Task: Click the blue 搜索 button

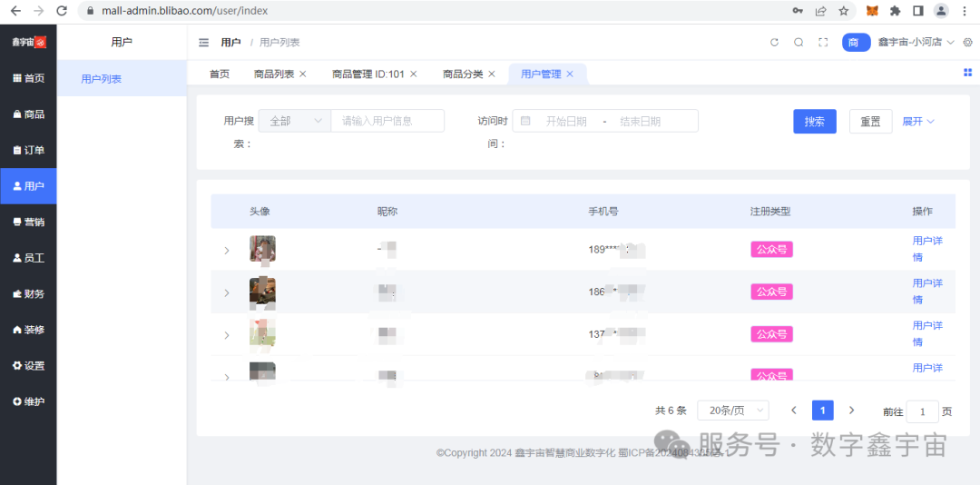Action: tap(814, 122)
